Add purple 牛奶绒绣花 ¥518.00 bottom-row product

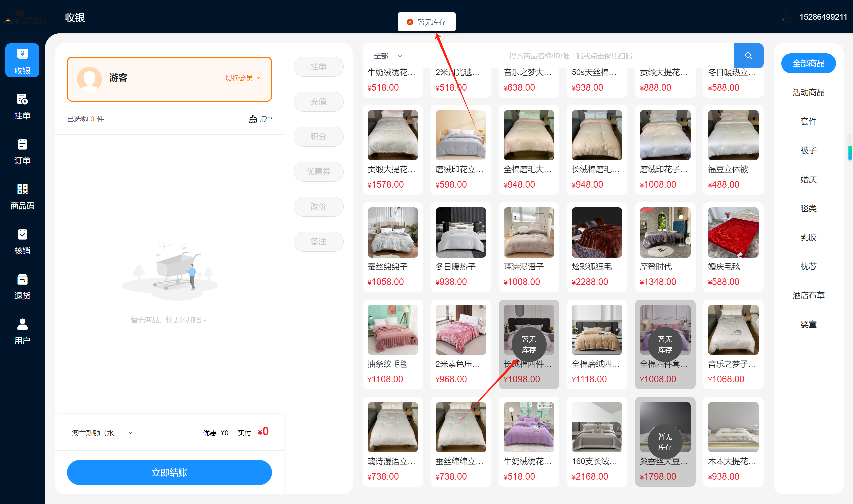coord(529,442)
